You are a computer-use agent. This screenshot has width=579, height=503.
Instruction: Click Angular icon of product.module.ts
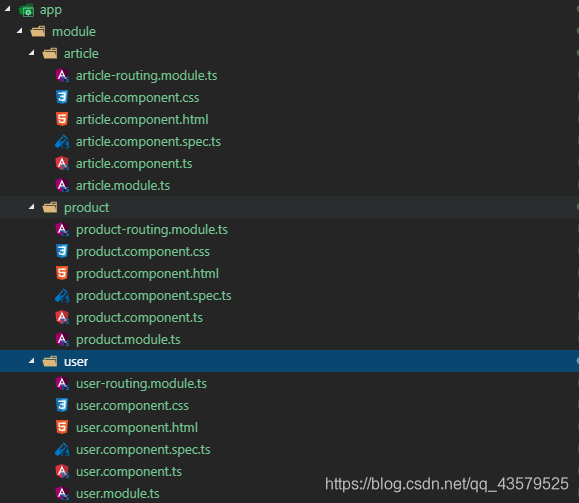point(62,339)
